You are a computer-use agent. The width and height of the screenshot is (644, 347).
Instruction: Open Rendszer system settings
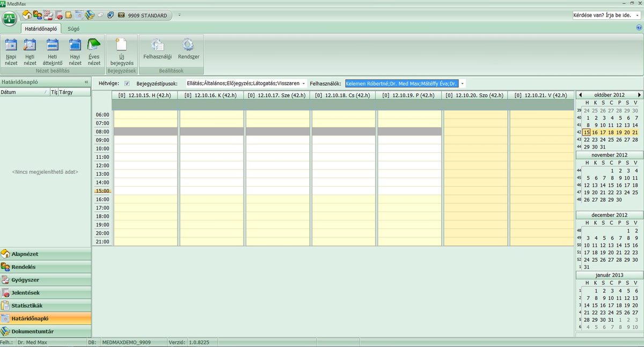(188, 49)
